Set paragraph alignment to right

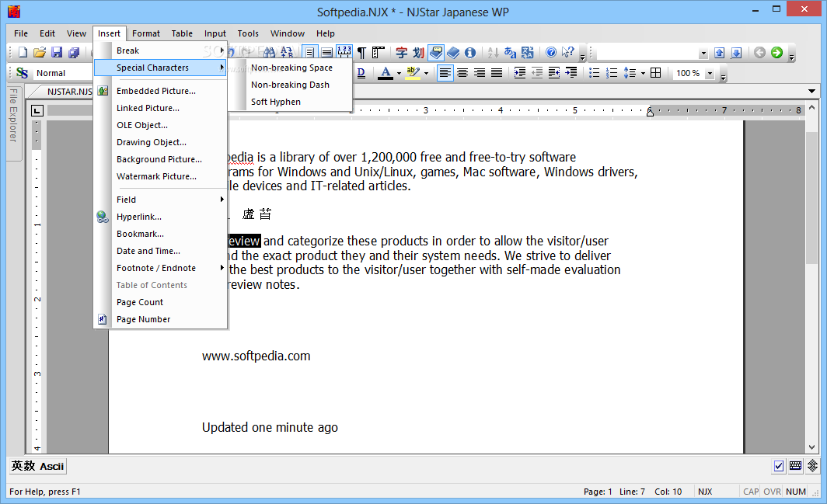point(480,73)
